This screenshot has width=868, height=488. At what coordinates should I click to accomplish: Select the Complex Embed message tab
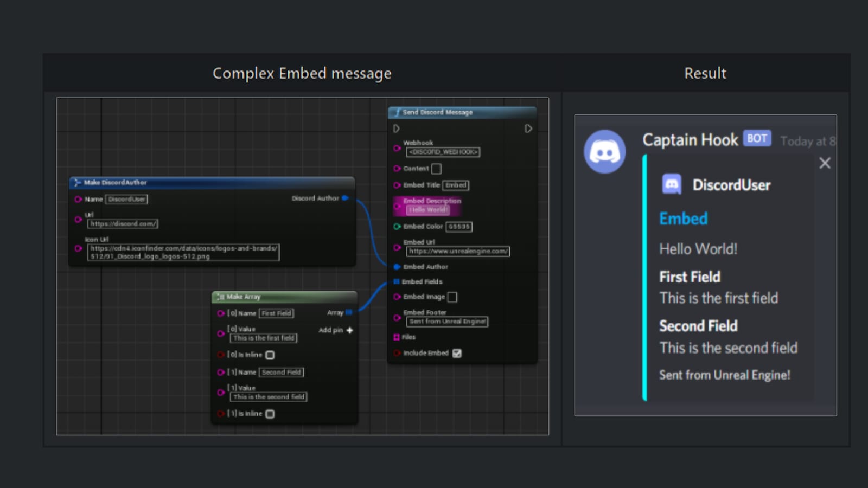(302, 73)
